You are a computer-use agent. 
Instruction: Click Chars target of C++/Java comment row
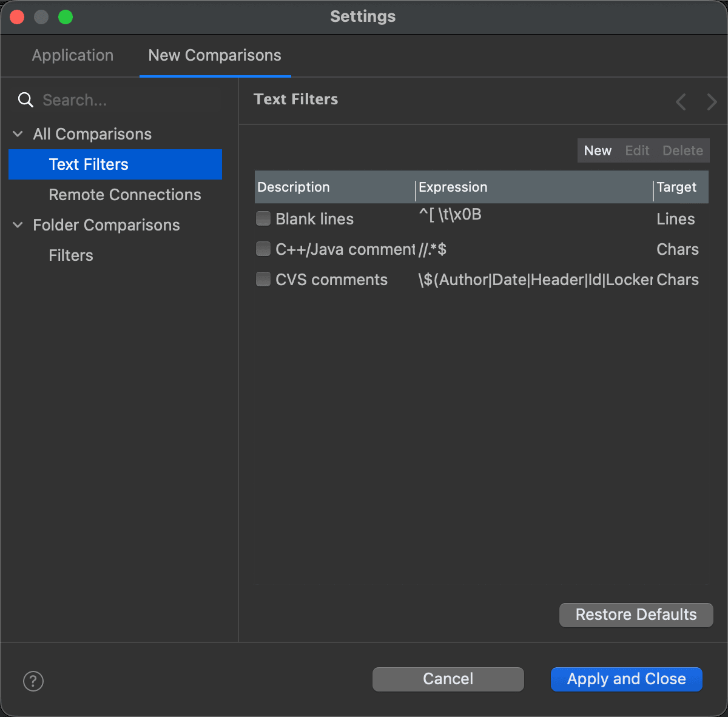click(x=678, y=249)
